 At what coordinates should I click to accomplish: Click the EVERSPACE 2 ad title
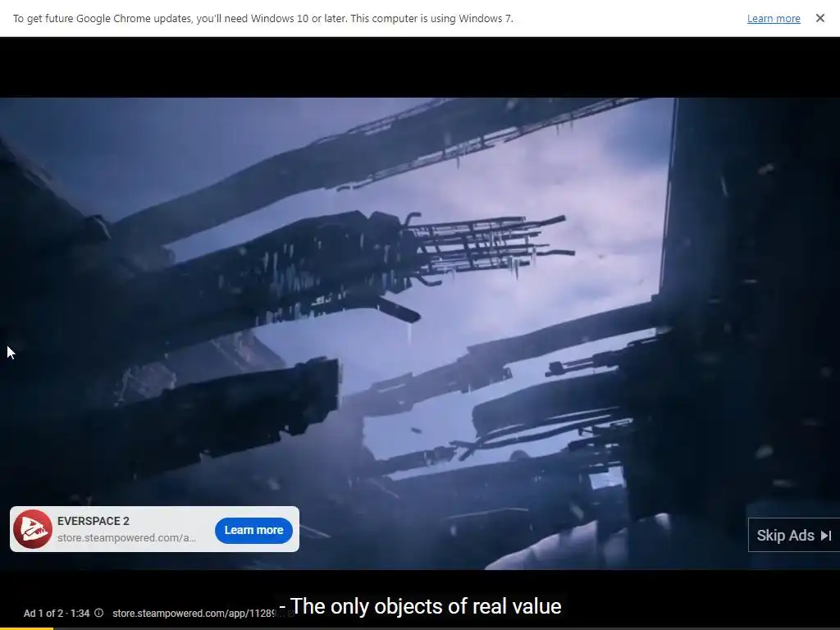click(94, 521)
